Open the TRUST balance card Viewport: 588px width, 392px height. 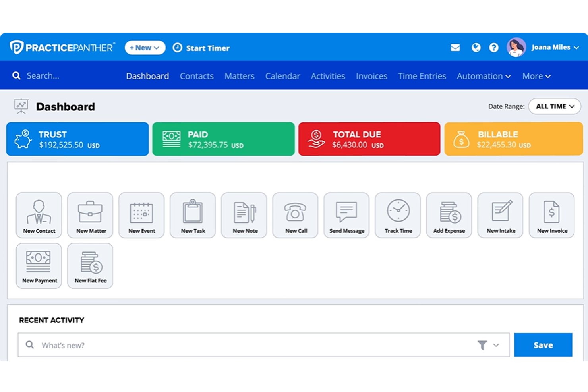(77, 139)
